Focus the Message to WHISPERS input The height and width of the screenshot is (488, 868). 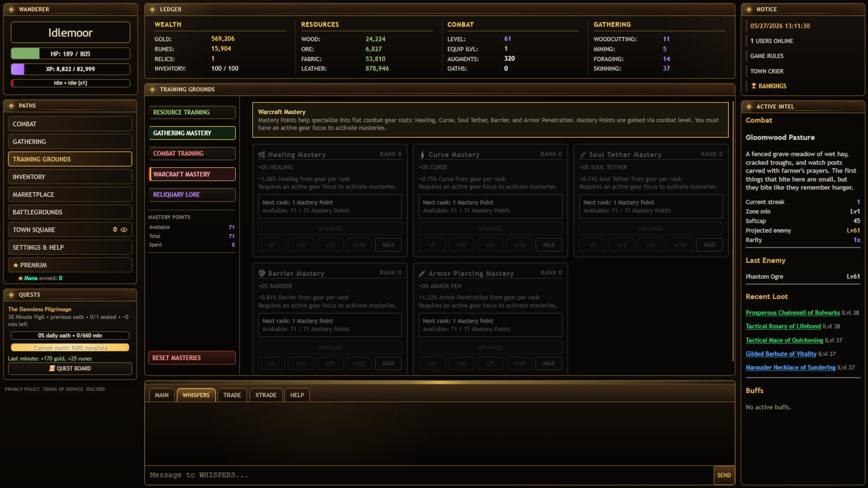point(429,475)
